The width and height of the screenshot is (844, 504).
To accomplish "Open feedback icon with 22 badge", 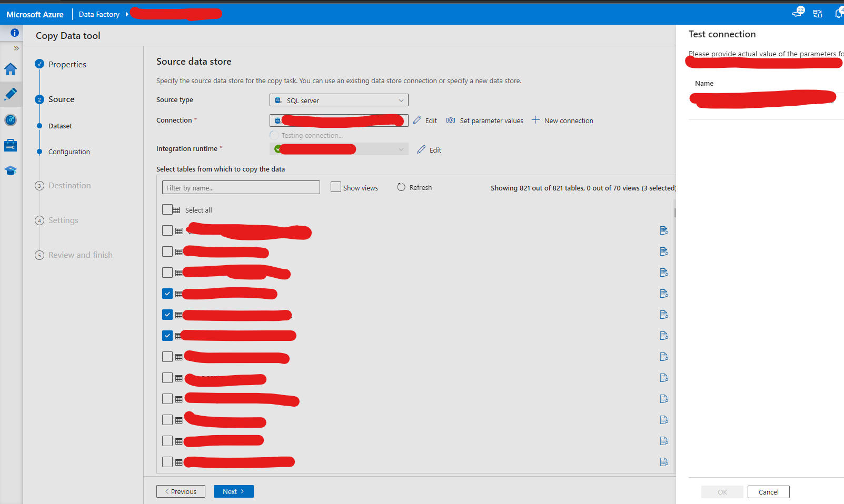I will coord(798,13).
